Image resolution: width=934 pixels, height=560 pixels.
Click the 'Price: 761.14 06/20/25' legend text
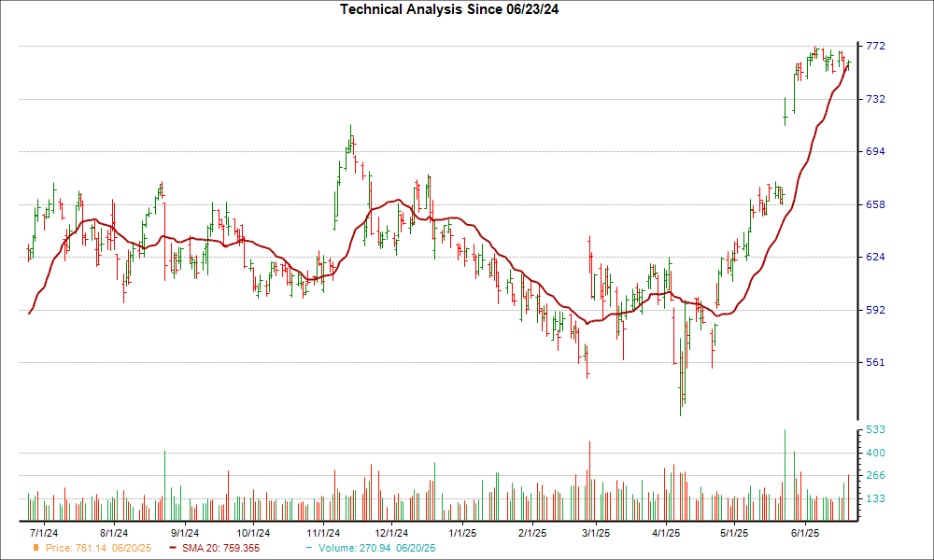pos(98,548)
